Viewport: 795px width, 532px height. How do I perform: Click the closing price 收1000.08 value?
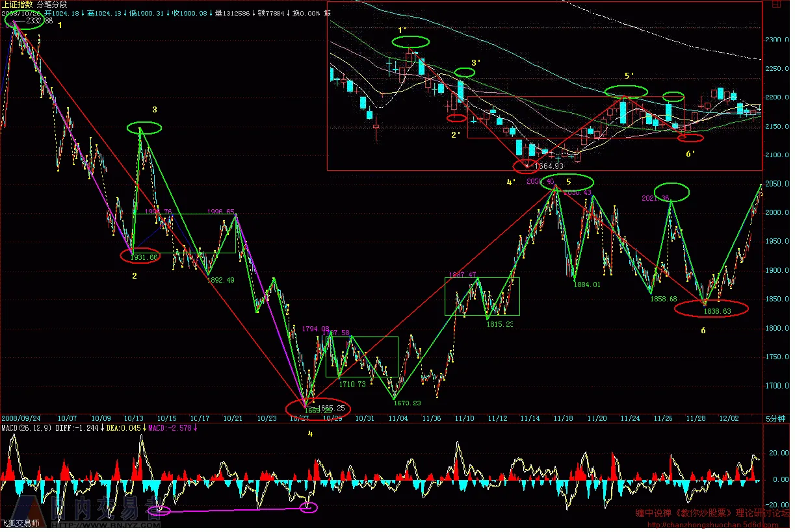pos(189,13)
